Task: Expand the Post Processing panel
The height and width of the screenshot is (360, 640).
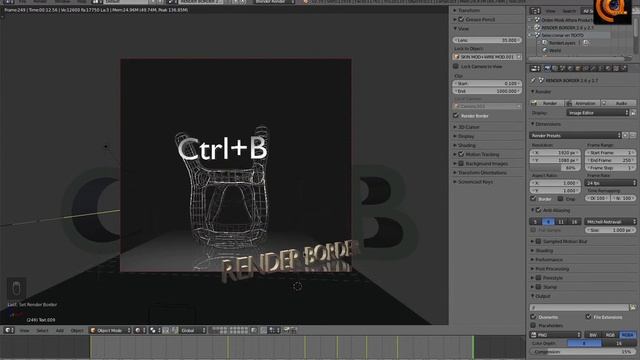Action: click(x=551, y=269)
